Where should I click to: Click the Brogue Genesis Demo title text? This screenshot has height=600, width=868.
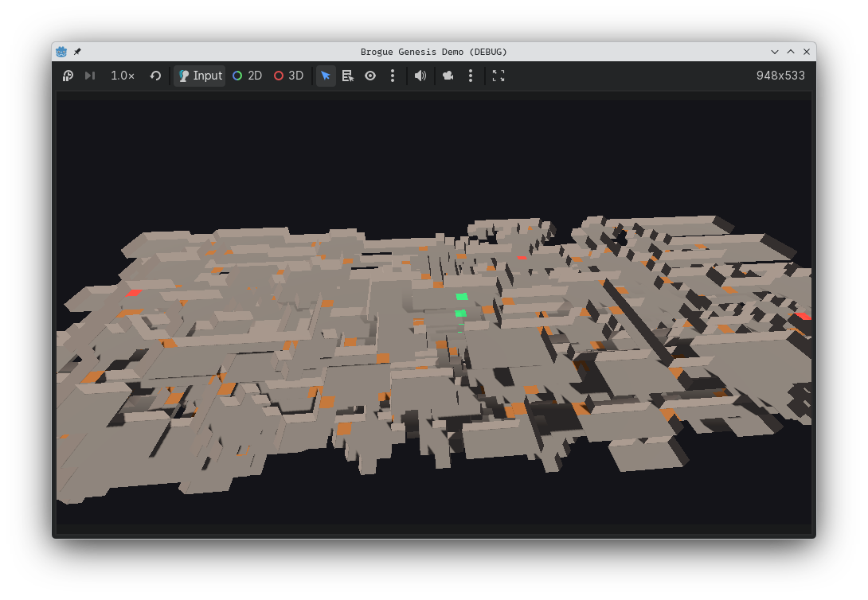pyautogui.click(x=433, y=52)
